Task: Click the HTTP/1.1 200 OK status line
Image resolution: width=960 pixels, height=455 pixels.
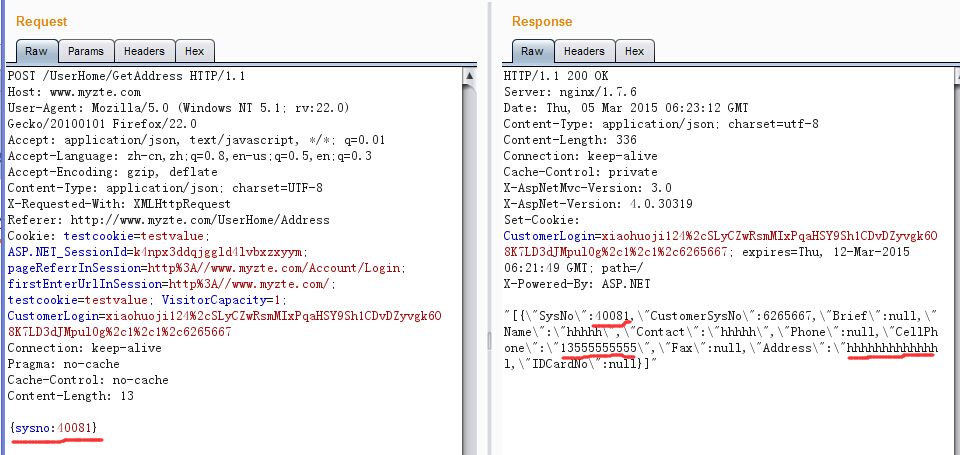Action: 556,76
